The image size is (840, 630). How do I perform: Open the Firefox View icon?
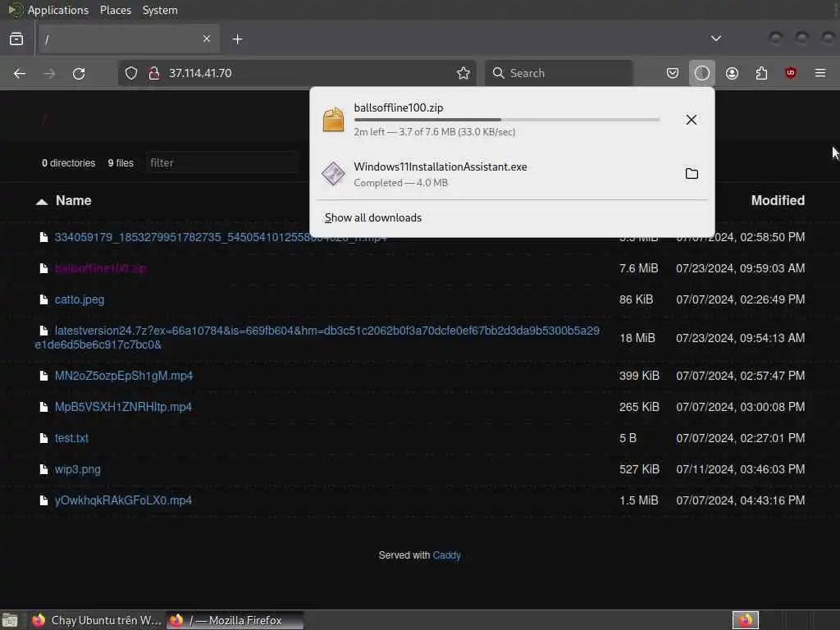click(16, 39)
